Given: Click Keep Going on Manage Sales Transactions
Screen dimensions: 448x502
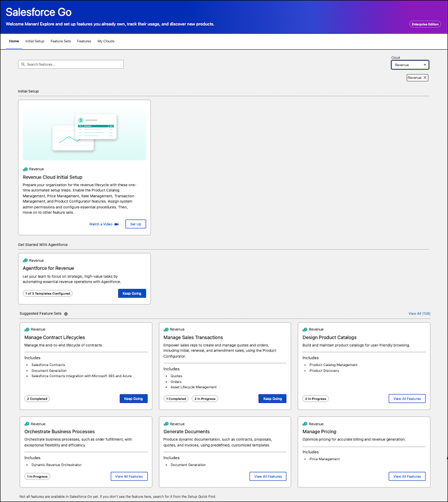Looking at the screenshot, I should pos(272,398).
